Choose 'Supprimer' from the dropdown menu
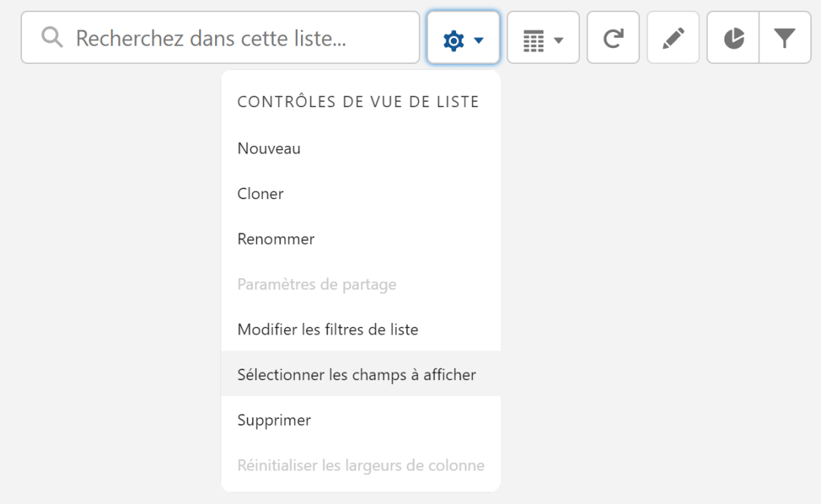 click(361, 420)
